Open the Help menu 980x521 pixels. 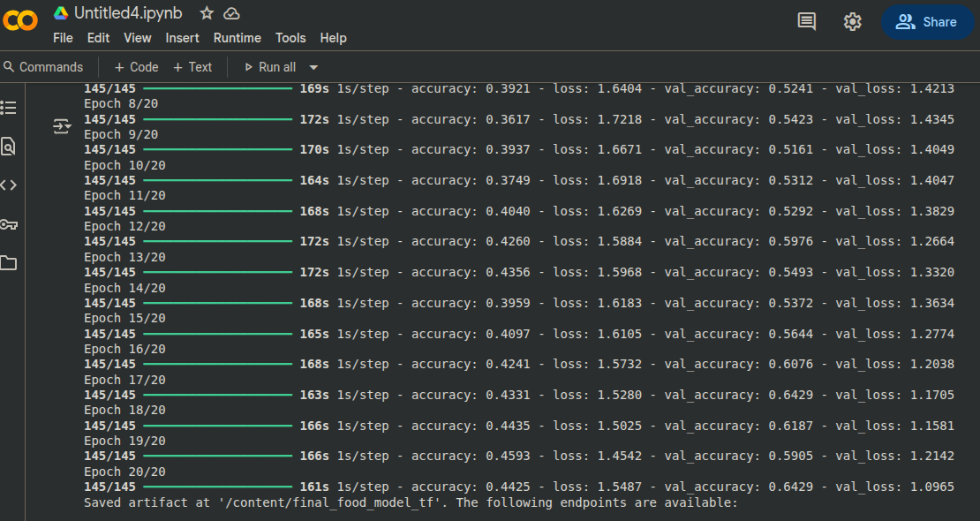(333, 38)
